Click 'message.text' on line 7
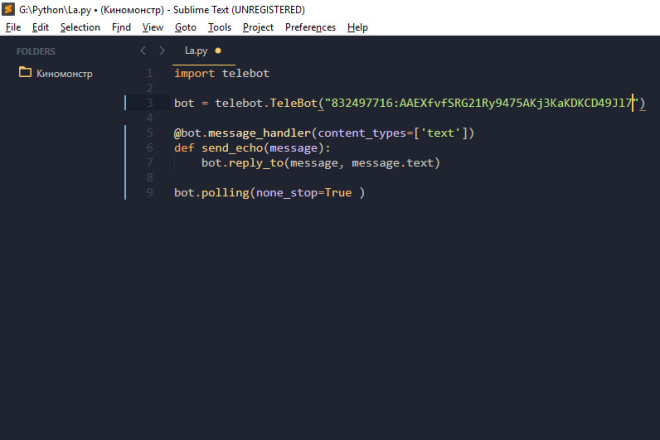The height and width of the screenshot is (440, 660). 392,163
